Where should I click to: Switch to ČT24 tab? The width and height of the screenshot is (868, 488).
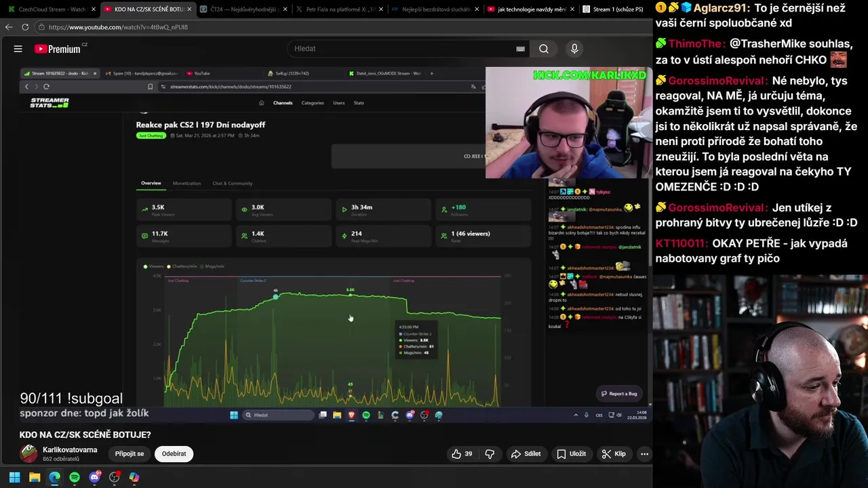tap(243, 9)
